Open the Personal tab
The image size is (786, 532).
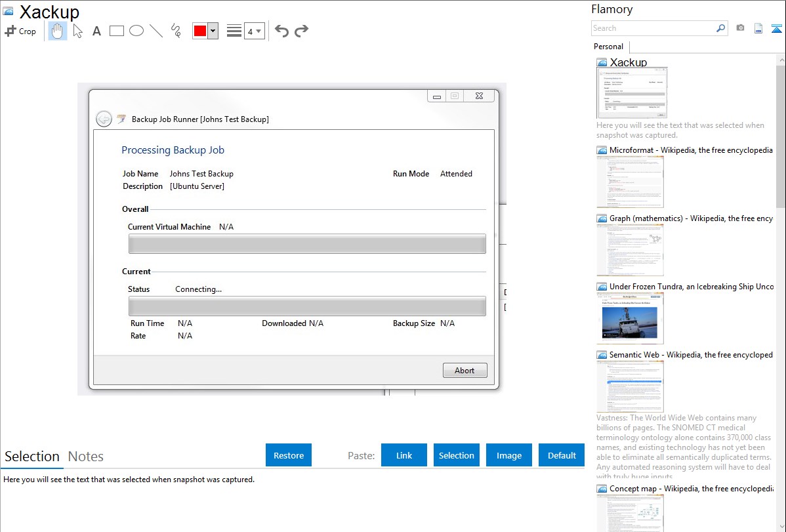(x=608, y=47)
